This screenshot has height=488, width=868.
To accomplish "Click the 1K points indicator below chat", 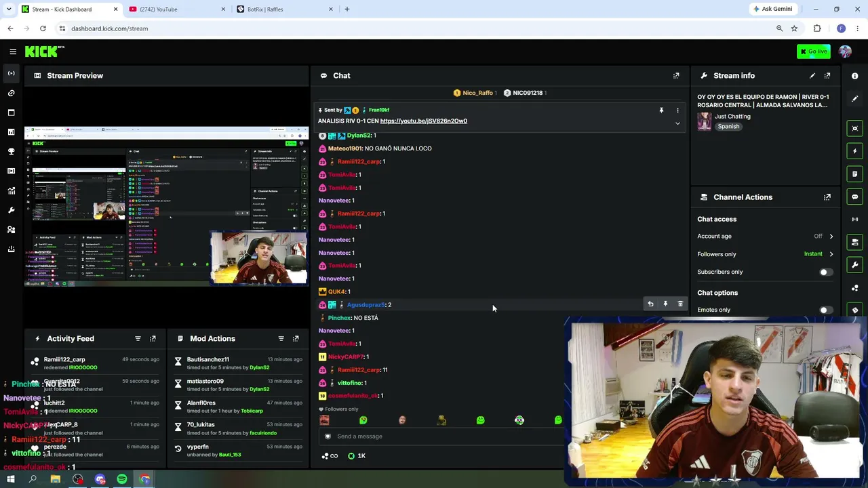I will [357, 456].
